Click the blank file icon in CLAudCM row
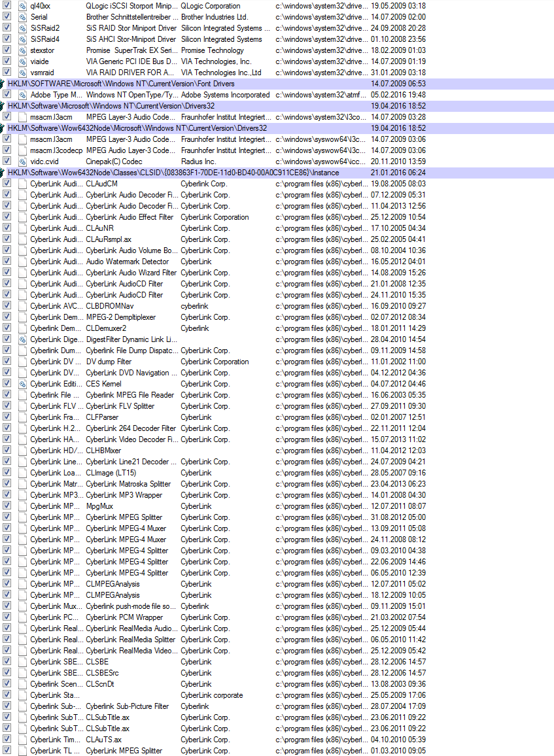The height and width of the screenshot is (756, 554). tap(22, 184)
